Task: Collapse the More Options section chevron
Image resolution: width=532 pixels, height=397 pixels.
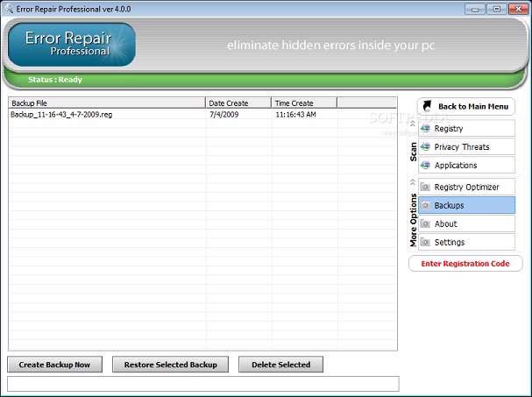Action: tap(413, 182)
